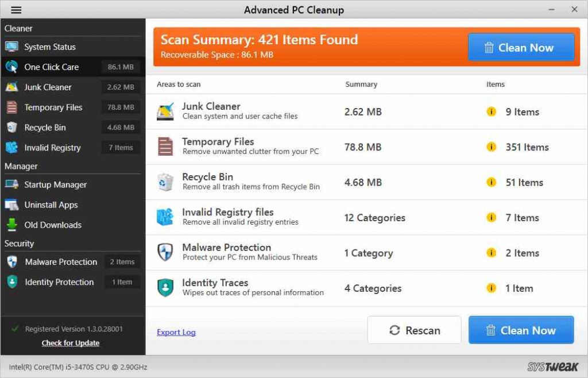588x378 pixels.
Task: Click the 2.62 MB sidebar badge
Action: click(x=121, y=87)
